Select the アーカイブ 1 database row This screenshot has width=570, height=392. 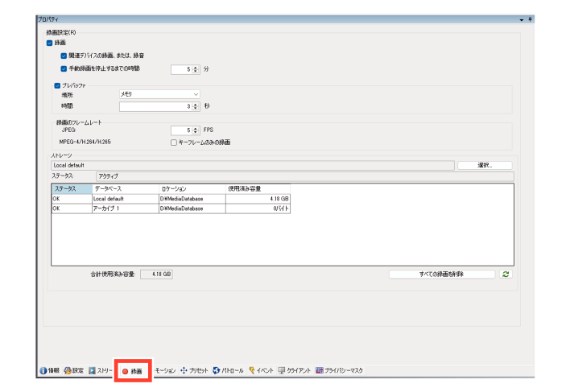coord(171,208)
